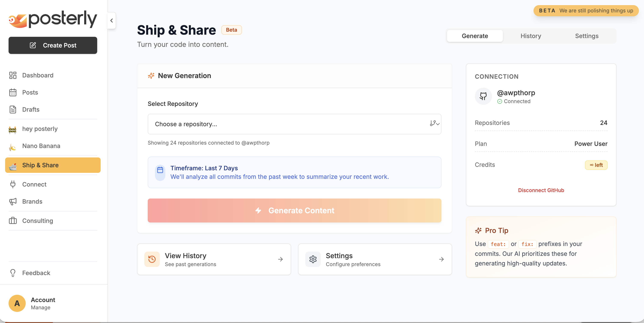Click the Ship & Share boat icon

pyautogui.click(x=13, y=165)
